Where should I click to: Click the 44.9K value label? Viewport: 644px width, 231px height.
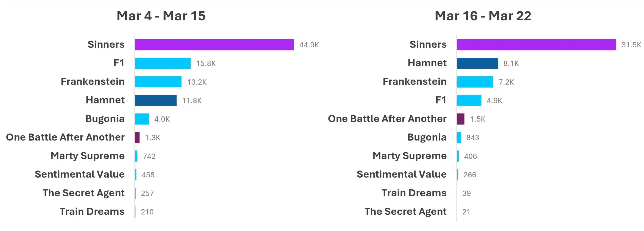309,45
